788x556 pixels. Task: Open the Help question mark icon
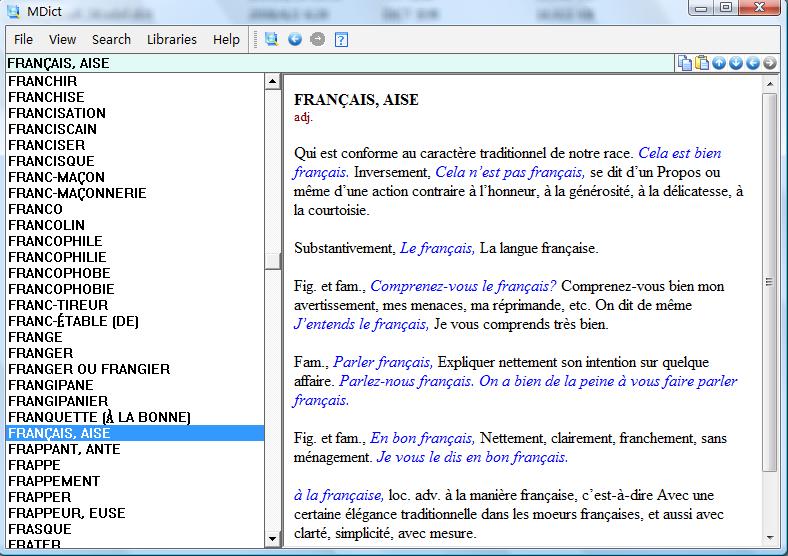pyautogui.click(x=341, y=39)
